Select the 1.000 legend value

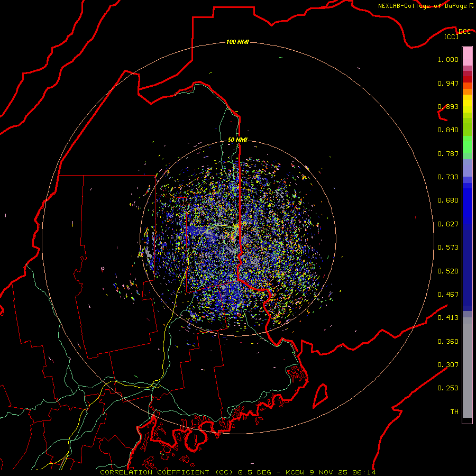[x=448, y=59]
